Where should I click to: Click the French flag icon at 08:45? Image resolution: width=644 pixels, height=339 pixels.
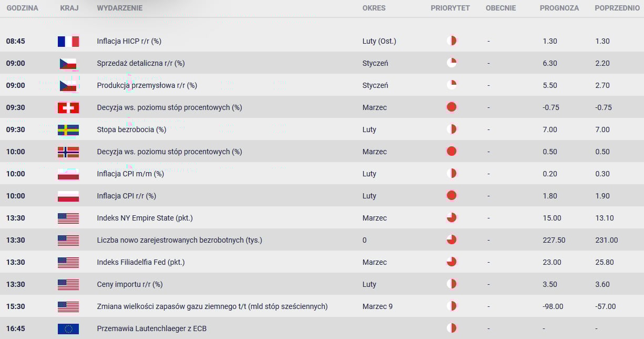click(68, 41)
